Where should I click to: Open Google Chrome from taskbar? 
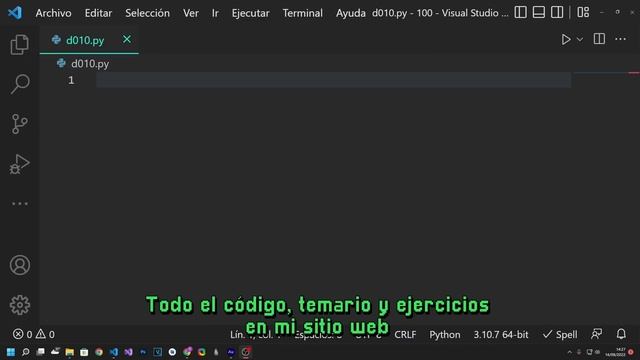click(x=99, y=352)
